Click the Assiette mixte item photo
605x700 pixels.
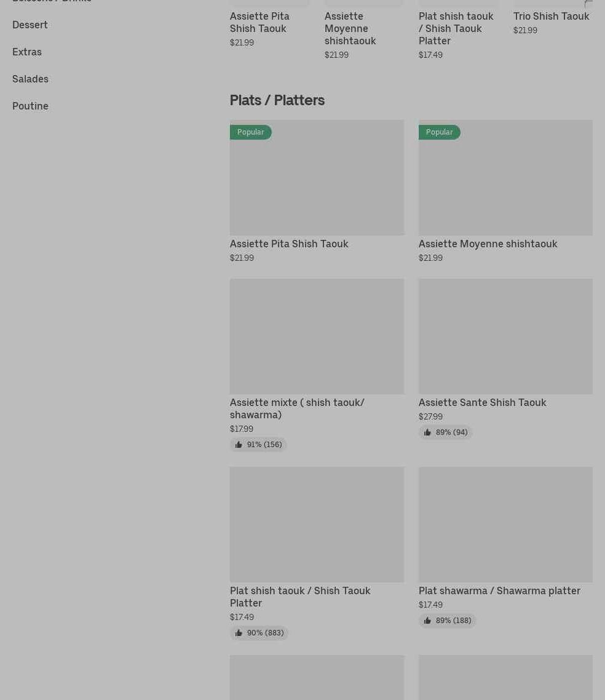tap(317, 336)
